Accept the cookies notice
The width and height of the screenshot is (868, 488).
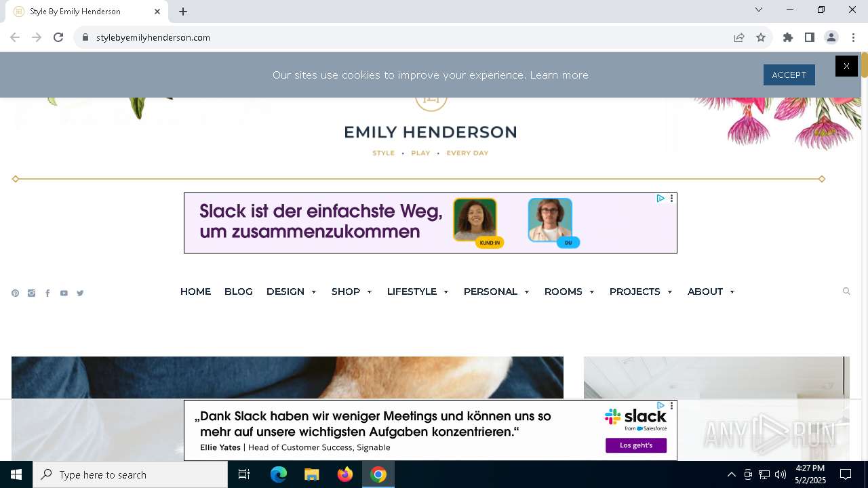point(789,75)
